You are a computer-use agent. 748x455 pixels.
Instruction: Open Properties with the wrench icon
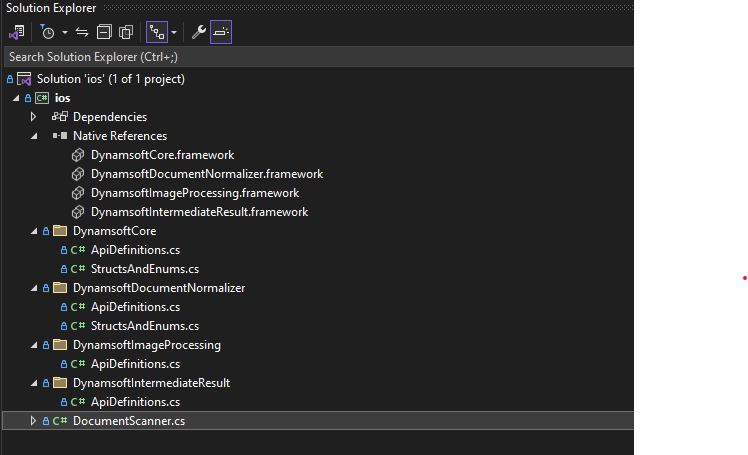tap(198, 32)
